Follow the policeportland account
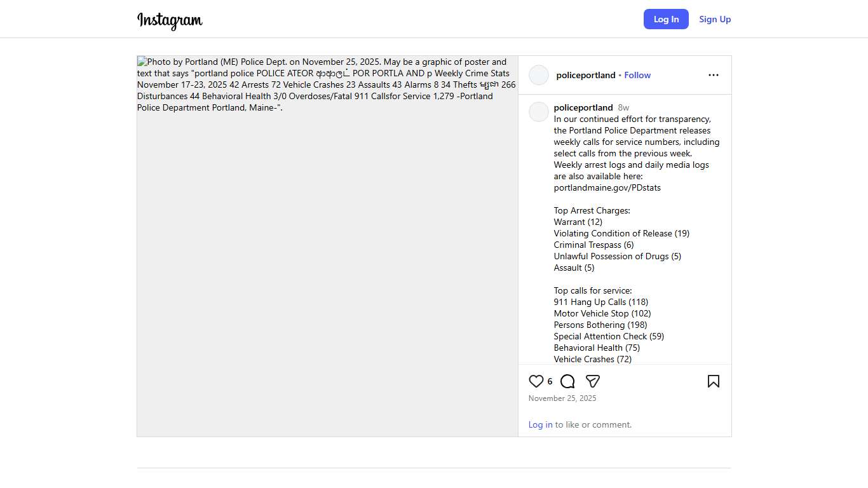Viewport: 868px width, 488px height. tap(637, 75)
